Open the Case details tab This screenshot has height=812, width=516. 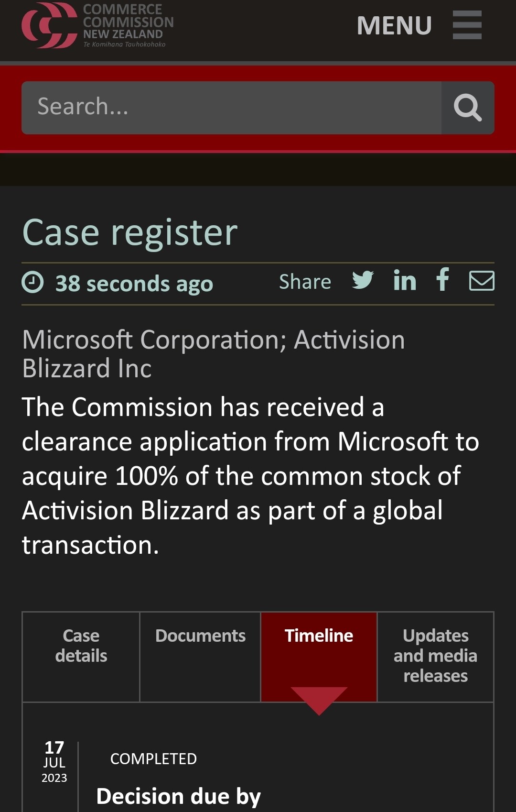[x=81, y=646]
